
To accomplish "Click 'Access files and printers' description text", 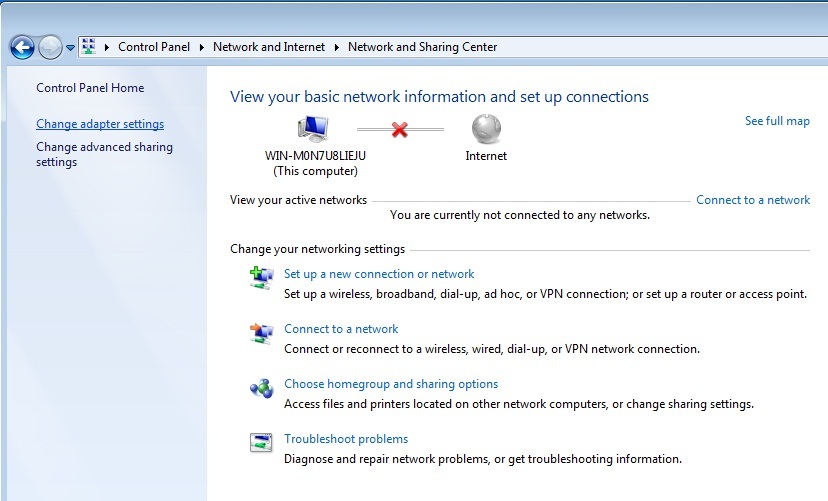I will coord(519,404).
